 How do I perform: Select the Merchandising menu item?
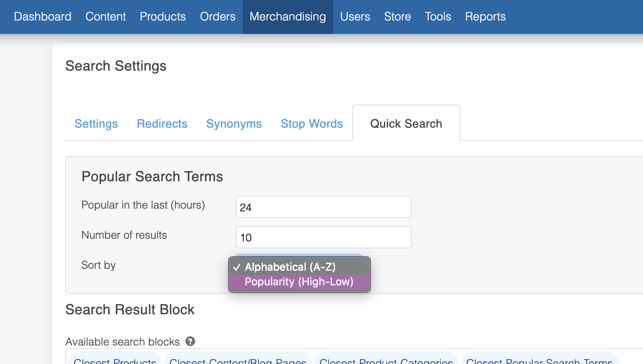click(288, 17)
